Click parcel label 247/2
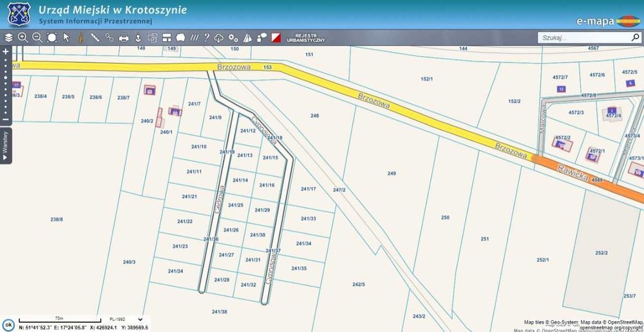 [x=339, y=190]
